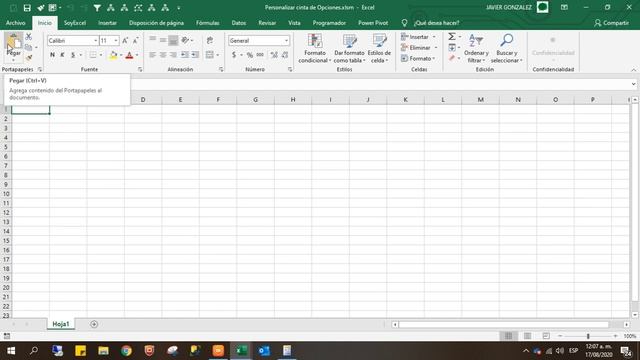640x360 pixels.
Task: Align to middle of cell
Action: coord(163,40)
